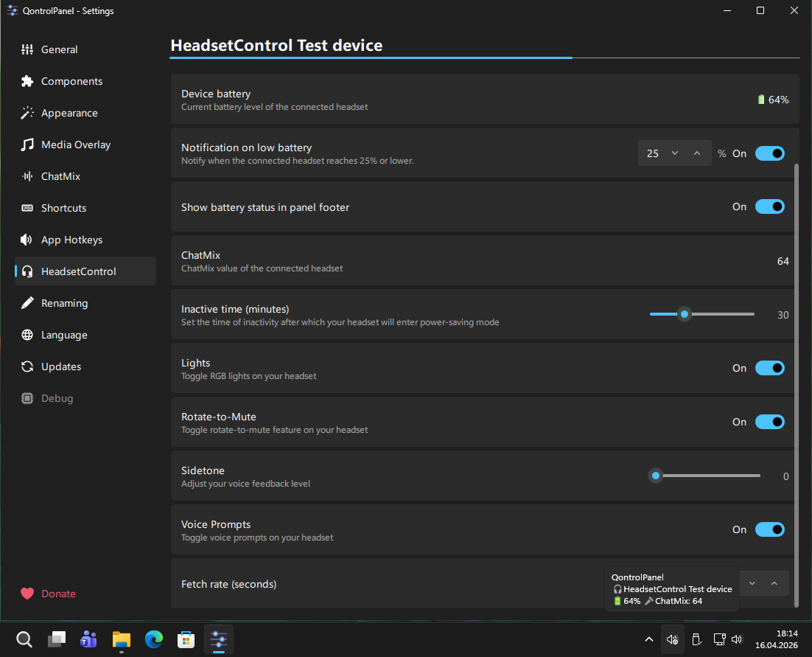Go to the Components section
Screen dimensions: 812x657
click(x=85, y=81)
